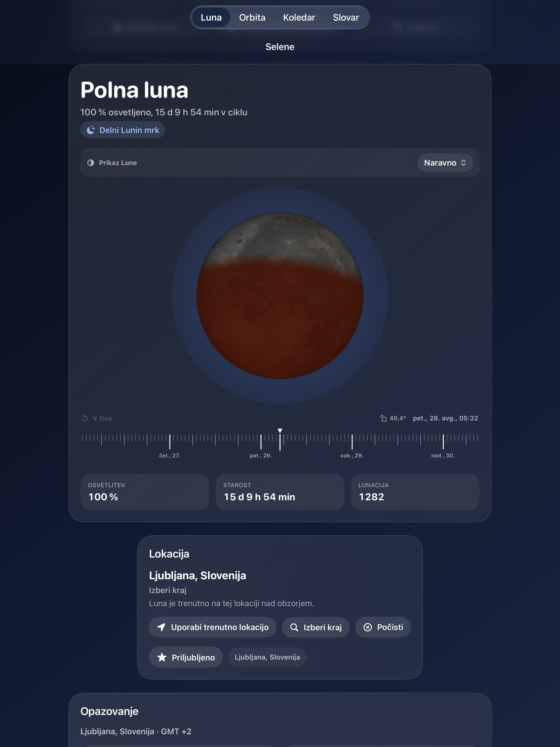Select the Starost 15 d 9 h 54 min card

[x=280, y=492]
